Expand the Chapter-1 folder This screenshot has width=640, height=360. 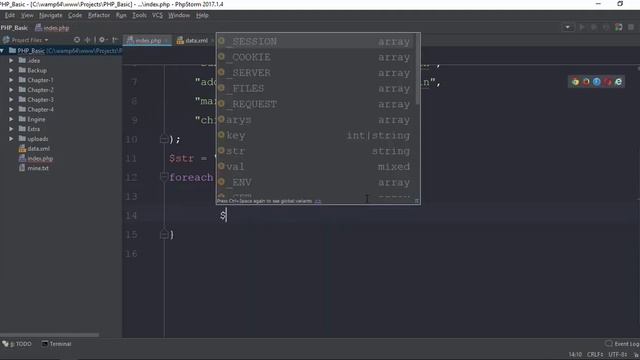[x=11, y=80]
